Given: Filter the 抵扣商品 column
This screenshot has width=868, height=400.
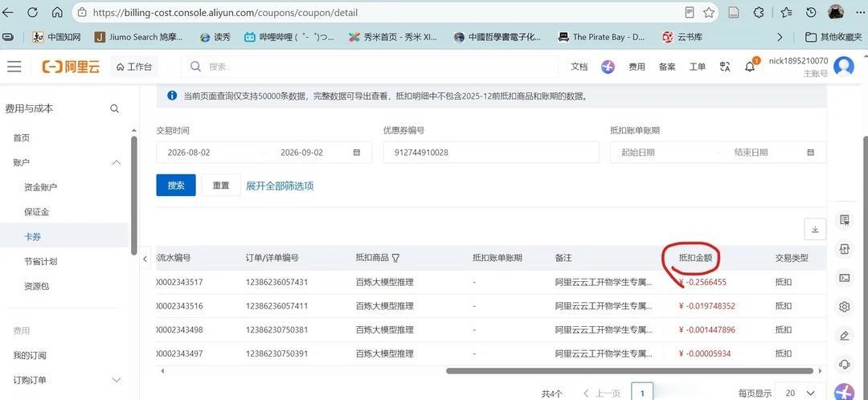Looking at the screenshot, I should 395,258.
